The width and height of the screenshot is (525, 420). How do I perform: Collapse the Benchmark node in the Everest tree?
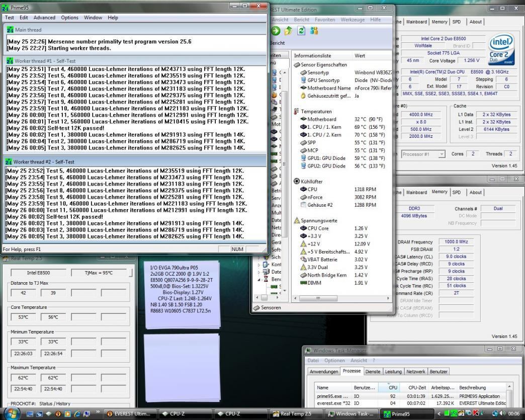(259, 279)
